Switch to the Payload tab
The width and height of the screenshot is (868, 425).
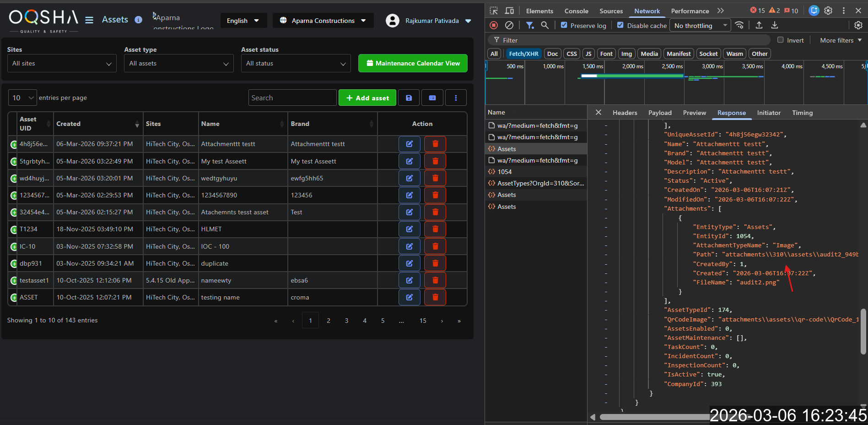[659, 113]
